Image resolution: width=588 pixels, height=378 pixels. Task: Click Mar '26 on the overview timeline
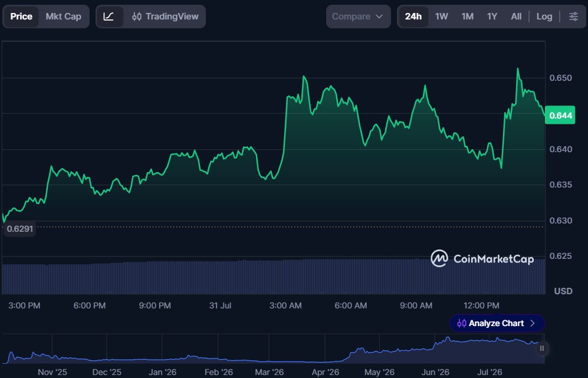pyautogui.click(x=270, y=372)
